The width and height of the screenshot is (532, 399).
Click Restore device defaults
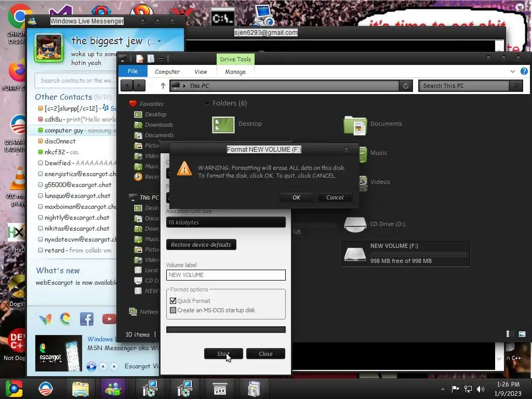coord(201,245)
